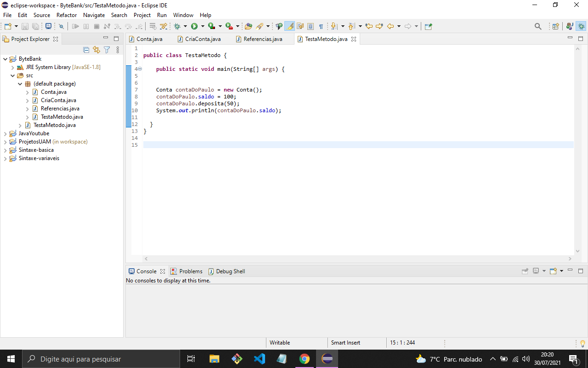Viewport: 588px width, 368px height.
Task: Close the TestaMetodo.java editor tab
Action: (354, 39)
